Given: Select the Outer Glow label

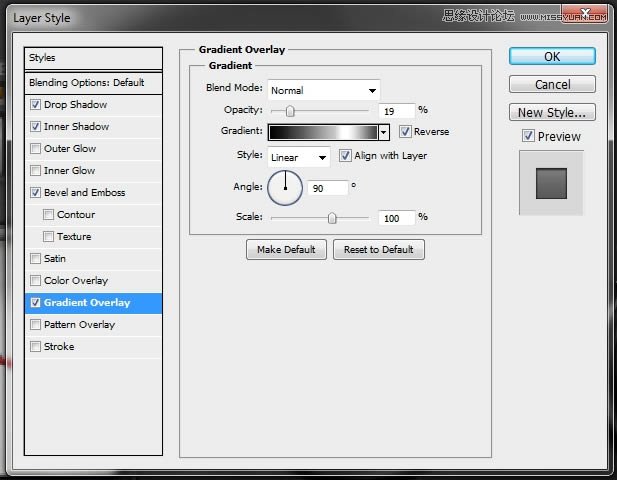Looking at the screenshot, I should point(70,149).
